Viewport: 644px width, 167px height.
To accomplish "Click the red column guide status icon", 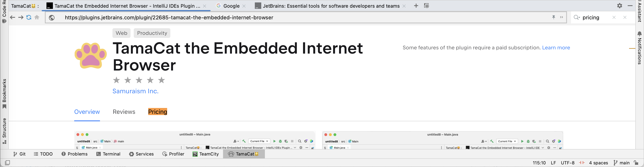I will (x=582, y=163).
